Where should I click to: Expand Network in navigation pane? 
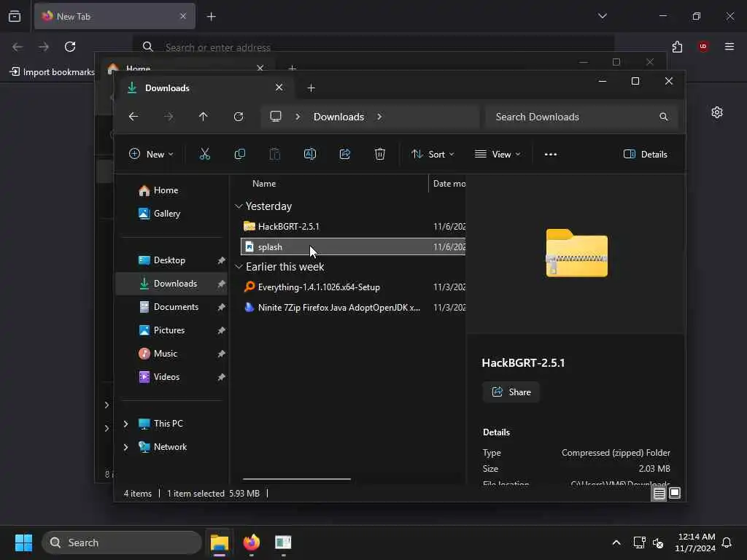click(x=125, y=447)
